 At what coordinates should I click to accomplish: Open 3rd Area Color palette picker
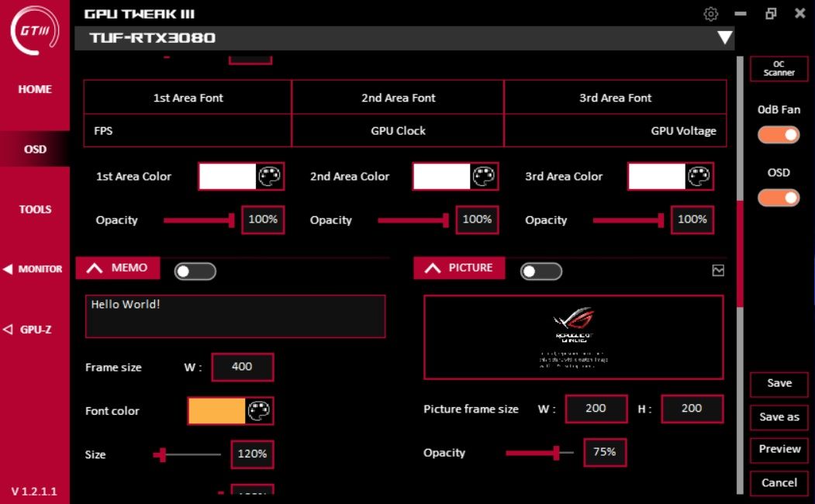tap(699, 176)
